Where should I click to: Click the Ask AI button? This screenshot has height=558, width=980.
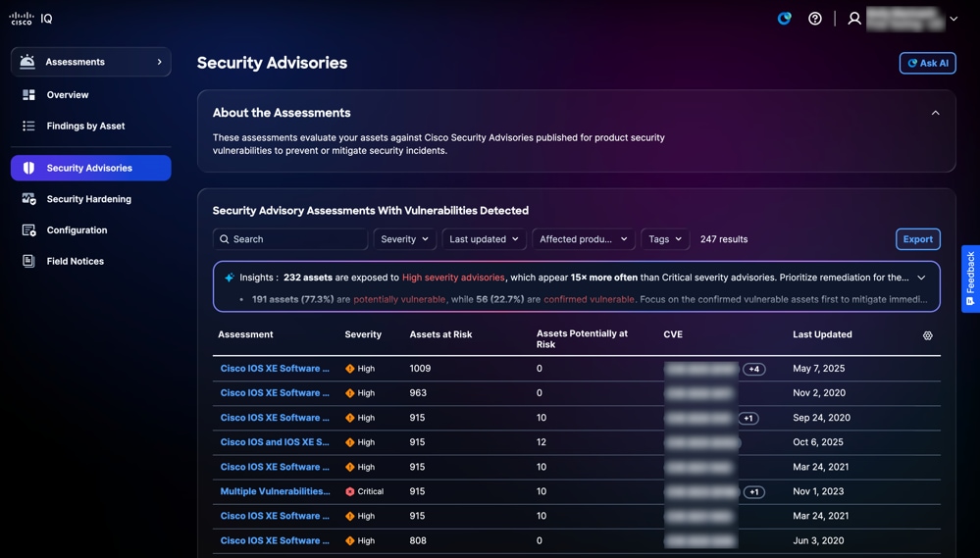pyautogui.click(x=927, y=63)
